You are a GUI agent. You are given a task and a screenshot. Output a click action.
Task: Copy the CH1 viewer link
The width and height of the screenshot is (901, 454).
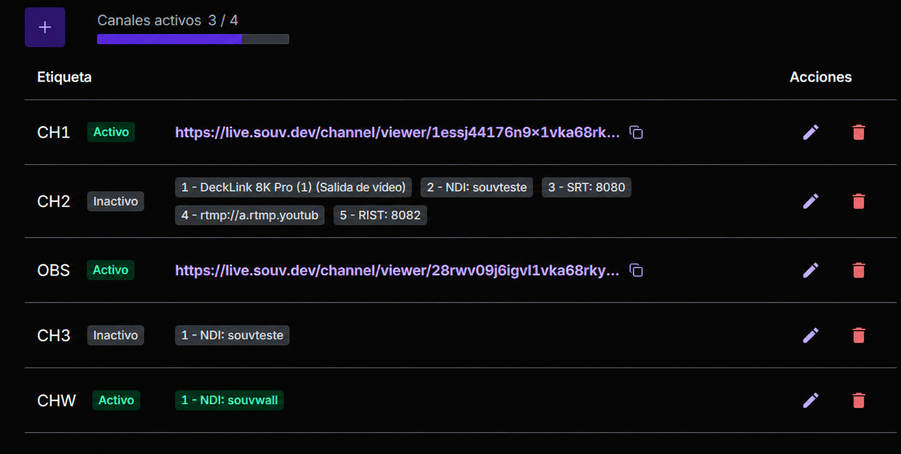click(x=636, y=132)
